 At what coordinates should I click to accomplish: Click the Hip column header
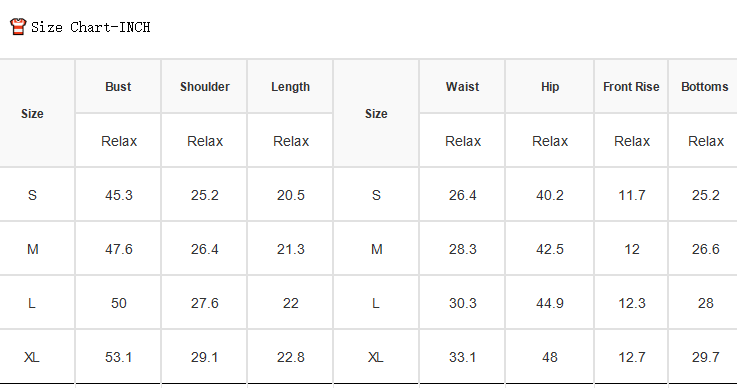click(550, 87)
